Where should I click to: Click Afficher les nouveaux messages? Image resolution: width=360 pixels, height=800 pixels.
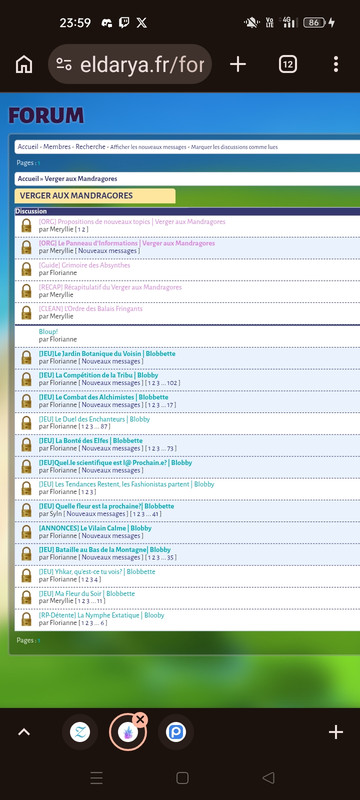(x=148, y=147)
